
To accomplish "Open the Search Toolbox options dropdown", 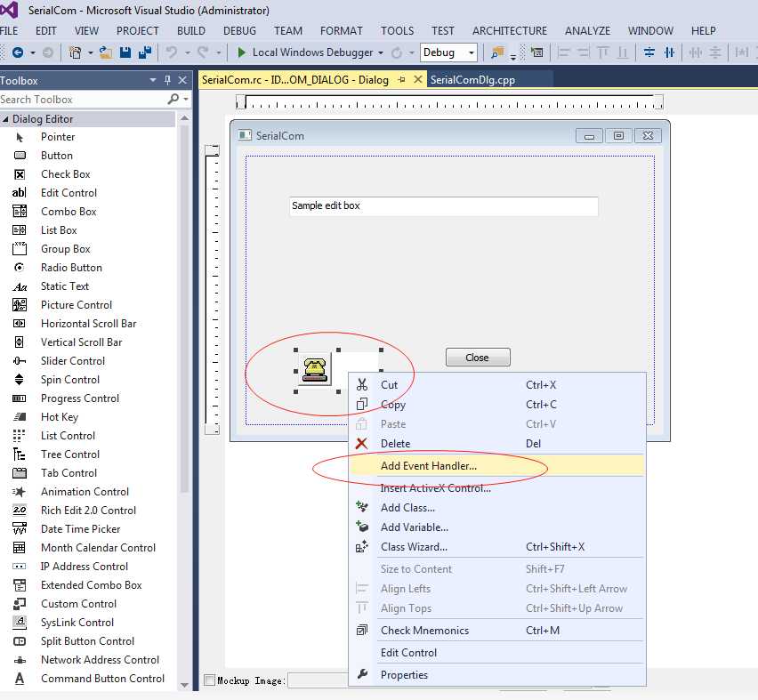I will pos(186,99).
